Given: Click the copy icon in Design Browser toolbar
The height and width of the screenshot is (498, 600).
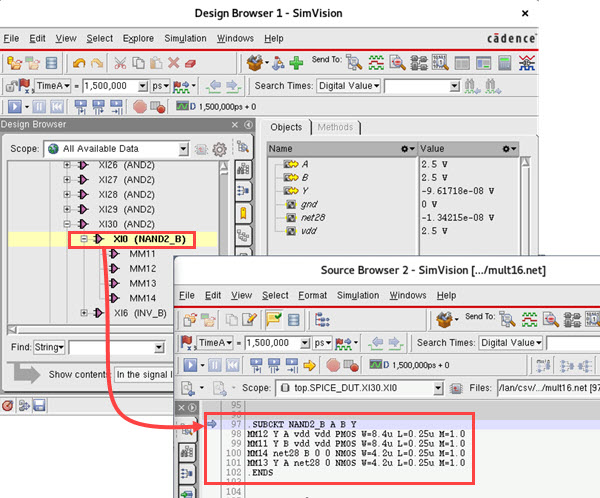Looking at the screenshot, I should tap(138, 63).
